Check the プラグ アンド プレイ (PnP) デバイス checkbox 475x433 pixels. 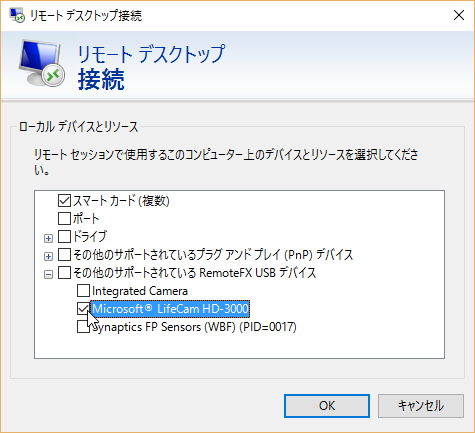pyautogui.click(x=64, y=255)
